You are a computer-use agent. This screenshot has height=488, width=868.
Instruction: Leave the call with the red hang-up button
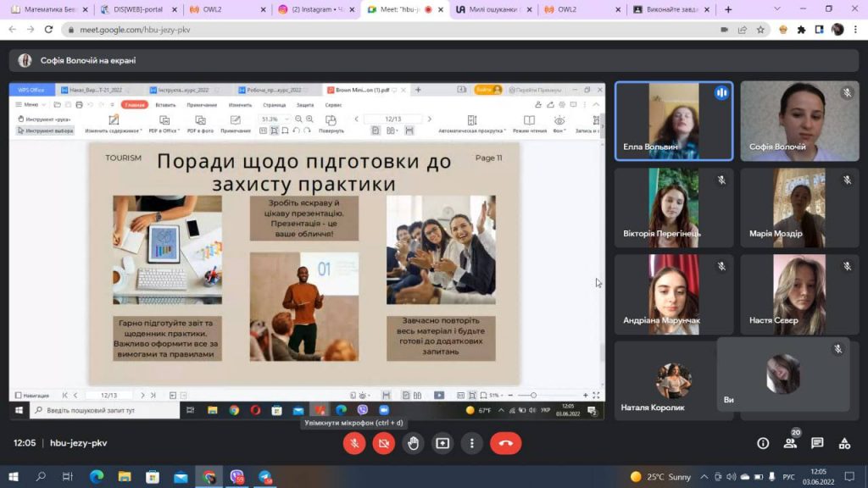(x=506, y=443)
